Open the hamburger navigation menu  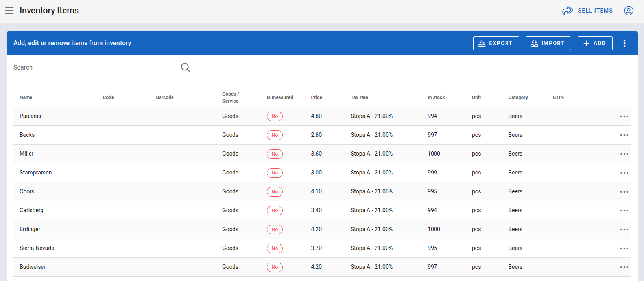[x=9, y=11]
